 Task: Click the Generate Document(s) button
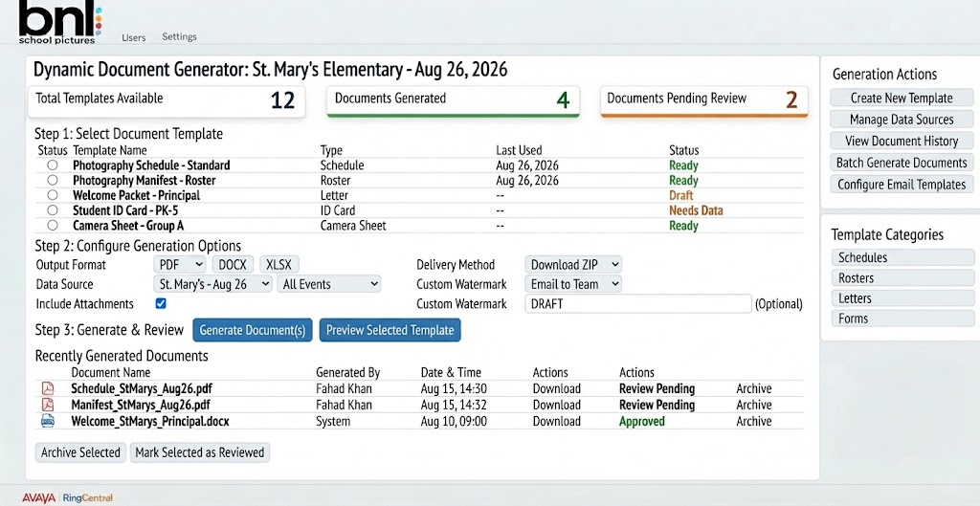click(x=253, y=330)
